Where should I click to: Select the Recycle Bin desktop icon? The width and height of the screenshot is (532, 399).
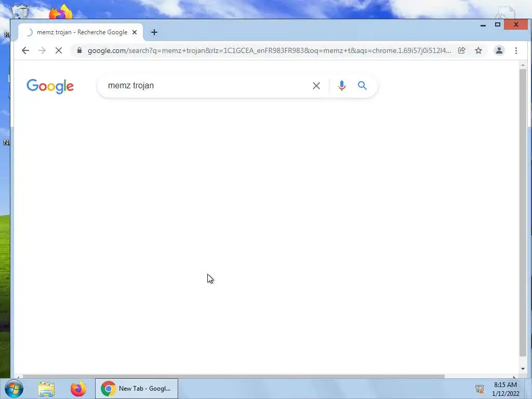pyautogui.click(x=20, y=12)
